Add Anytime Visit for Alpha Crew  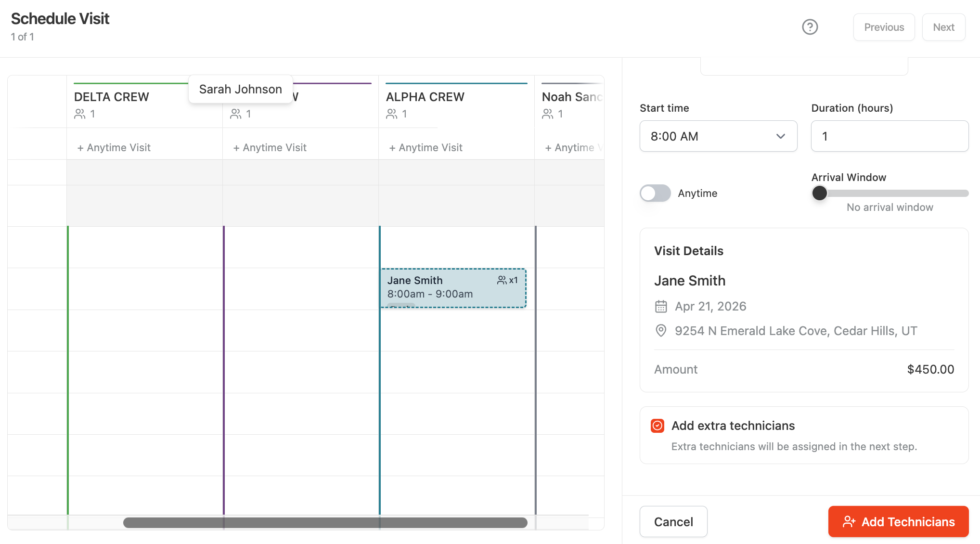tap(426, 147)
